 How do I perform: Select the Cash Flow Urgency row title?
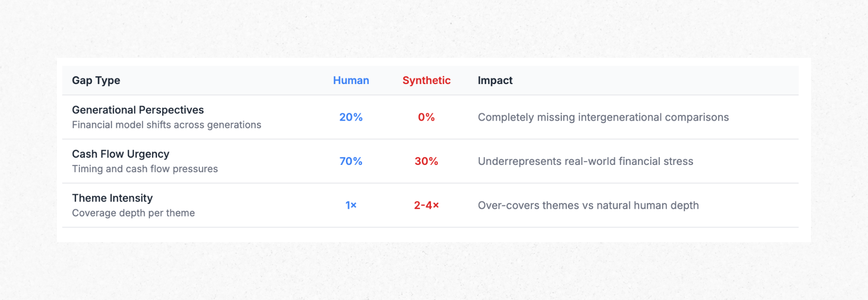pos(121,154)
